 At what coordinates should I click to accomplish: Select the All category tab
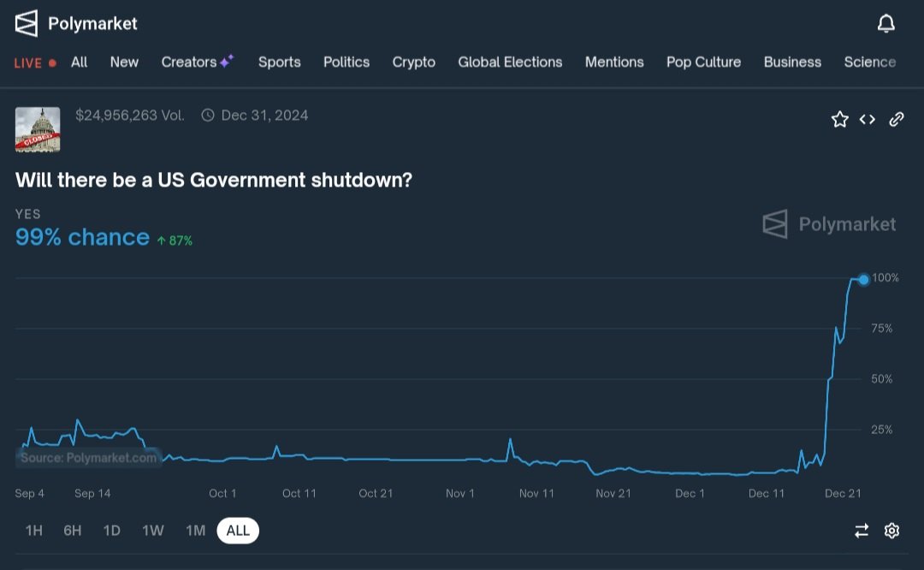(x=79, y=62)
